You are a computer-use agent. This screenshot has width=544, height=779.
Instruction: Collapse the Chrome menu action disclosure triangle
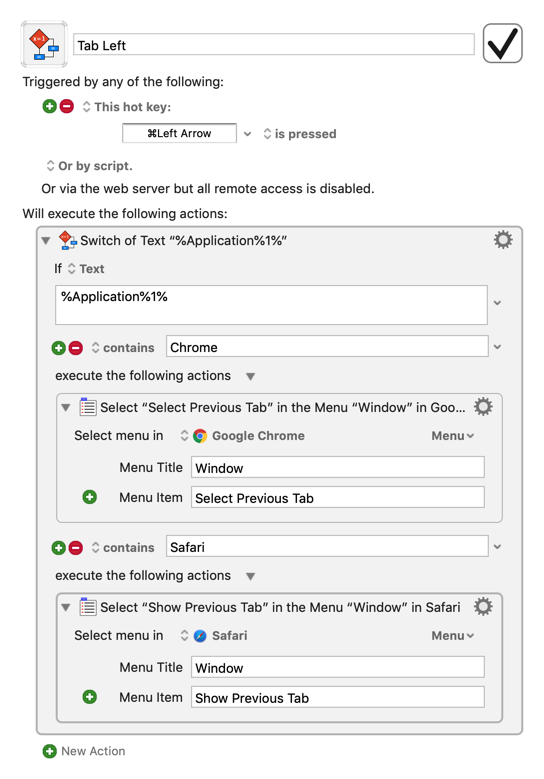click(x=66, y=408)
